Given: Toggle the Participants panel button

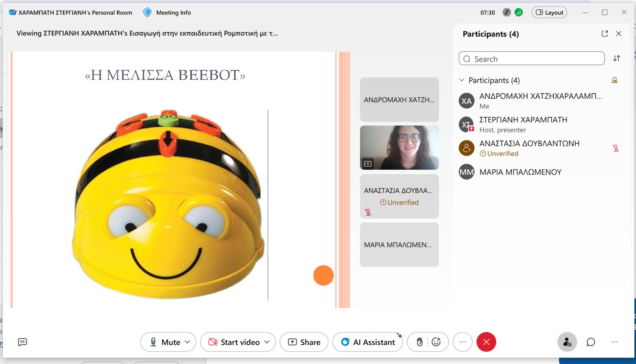Looking at the screenshot, I should click(567, 342).
